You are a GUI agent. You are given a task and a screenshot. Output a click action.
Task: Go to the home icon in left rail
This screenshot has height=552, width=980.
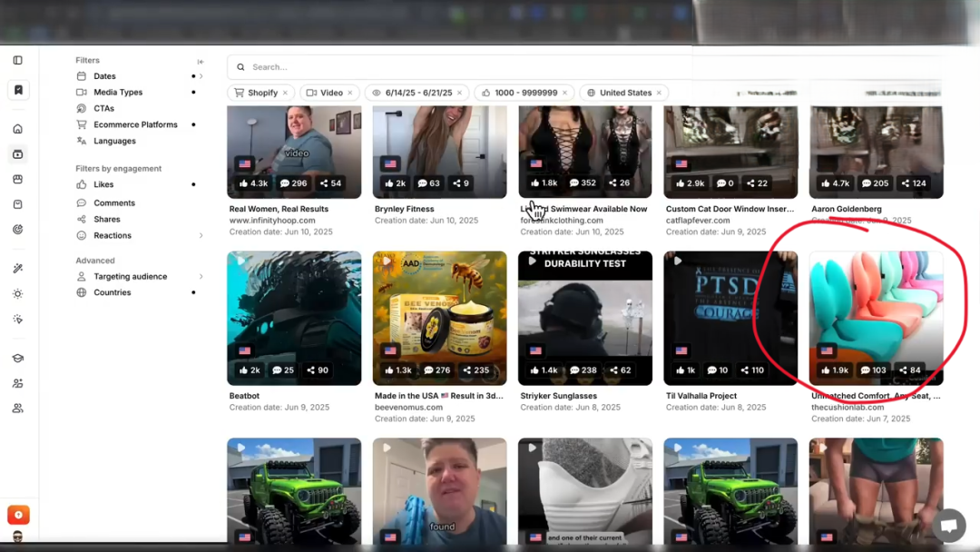point(17,129)
